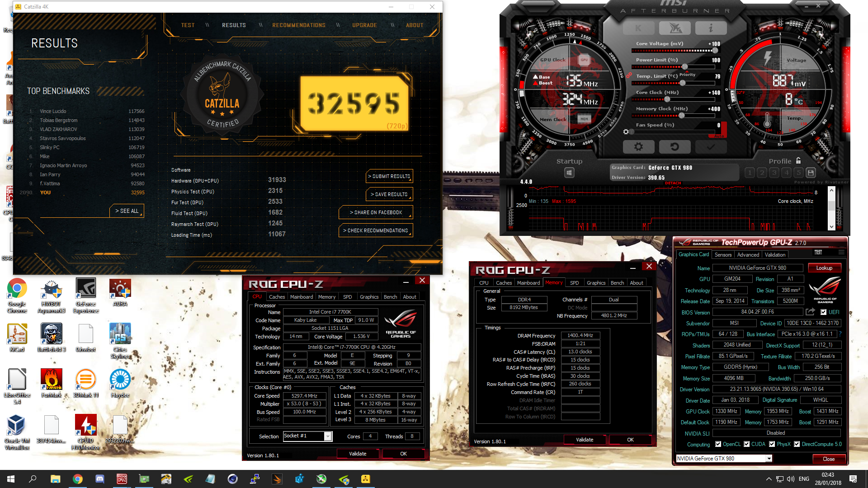The height and width of the screenshot is (488, 868).
Task: Take a GPU-Z screenshot with the camera icon
Action: coord(818,252)
